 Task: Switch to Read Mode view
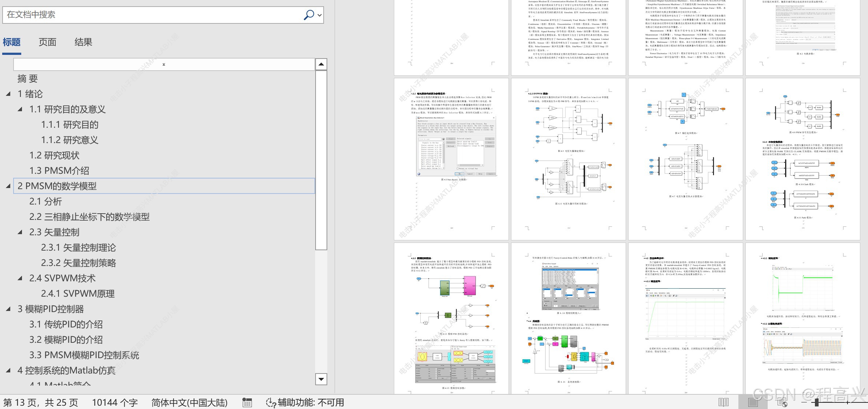tap(723, 402)
